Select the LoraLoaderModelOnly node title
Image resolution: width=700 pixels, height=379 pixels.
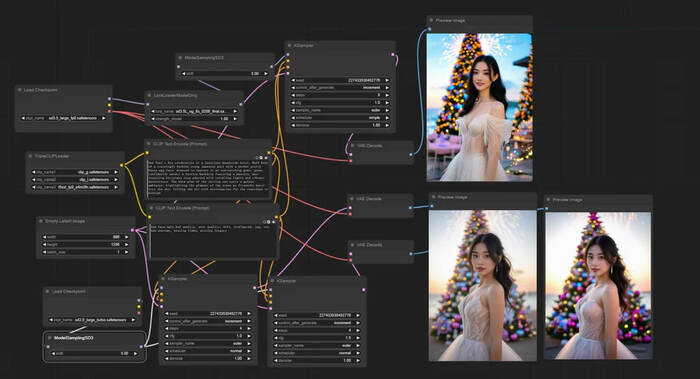(x=175, y=96)
